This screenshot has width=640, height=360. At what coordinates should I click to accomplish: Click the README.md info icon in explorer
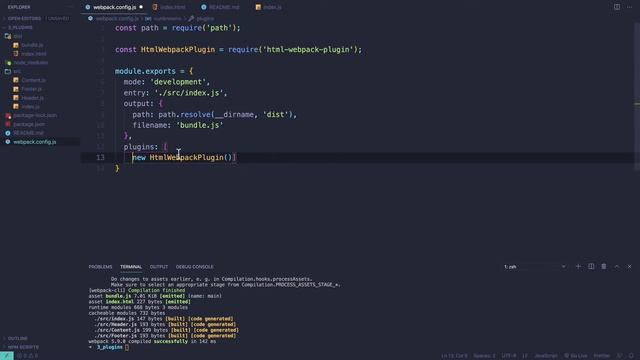(8, 133)
